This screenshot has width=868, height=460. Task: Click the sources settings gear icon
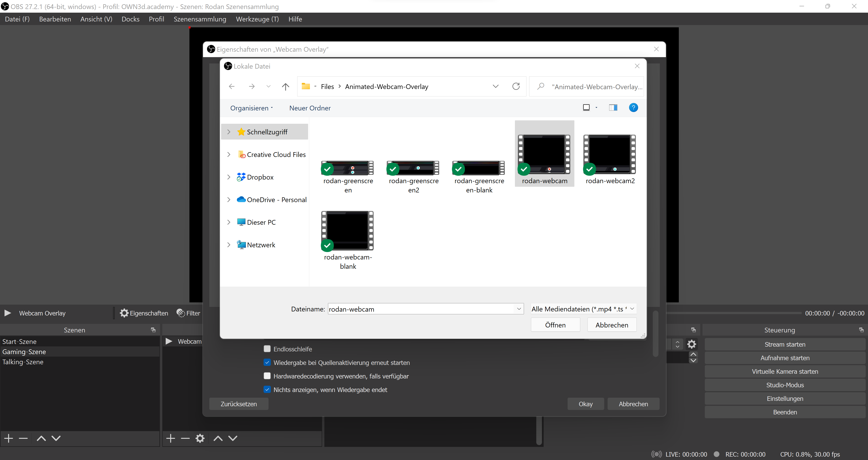(x=200, y=438)
